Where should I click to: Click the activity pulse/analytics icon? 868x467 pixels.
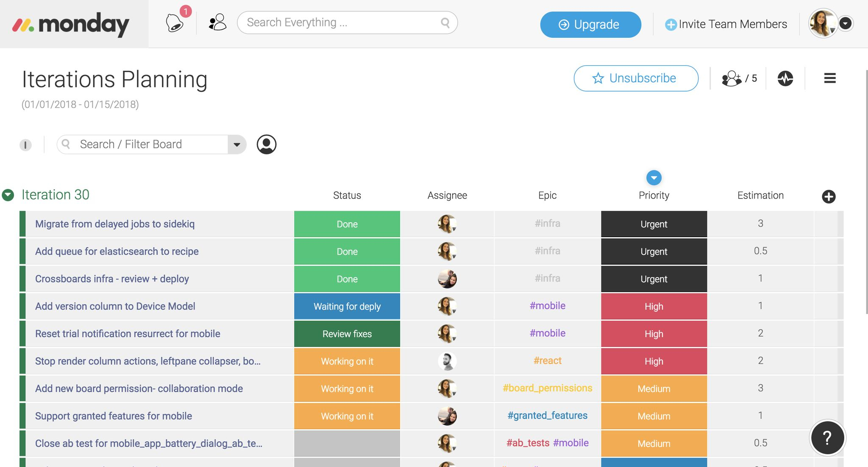pos(784,78)
